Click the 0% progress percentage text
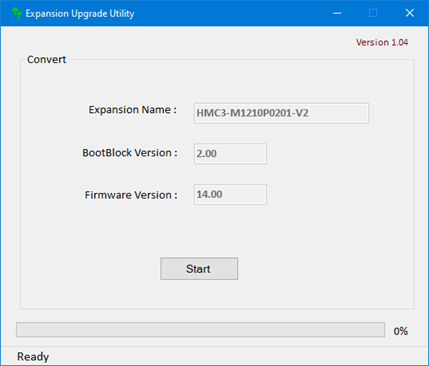The image size is (429, 366). coord(401,331)
